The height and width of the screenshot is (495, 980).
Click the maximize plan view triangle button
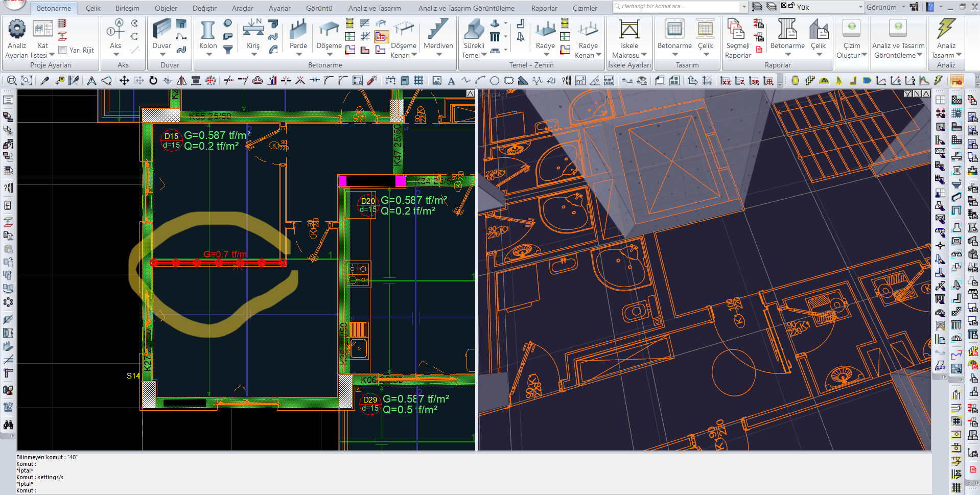470,93
